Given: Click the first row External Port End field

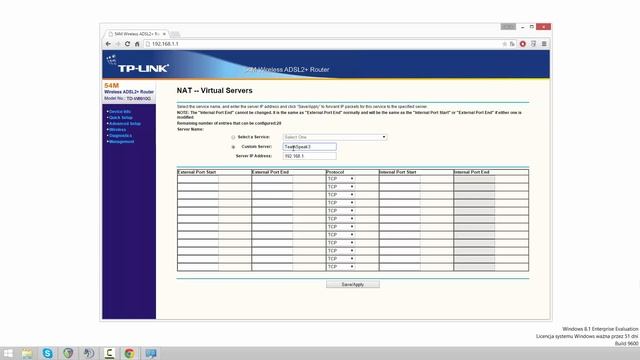Looking at the screenshot, I should 272,179.
